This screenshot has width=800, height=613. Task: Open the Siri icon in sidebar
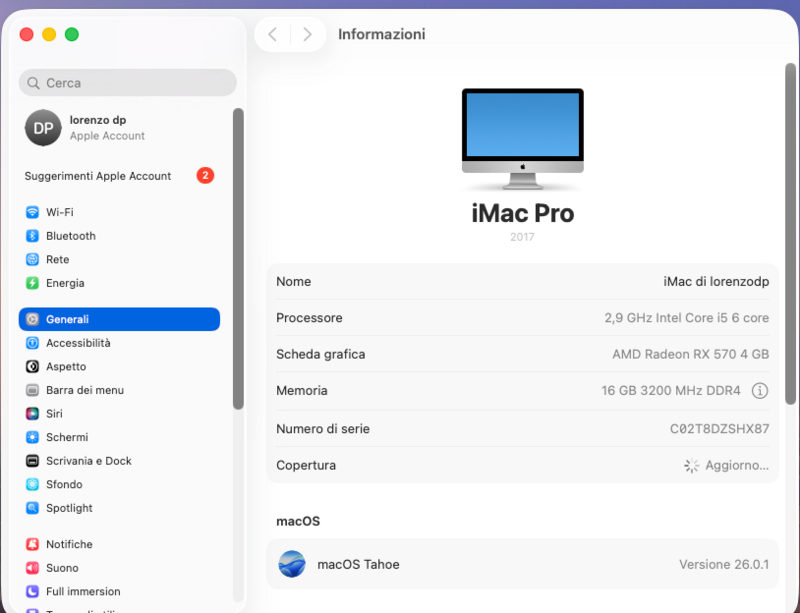coord(32,413)
